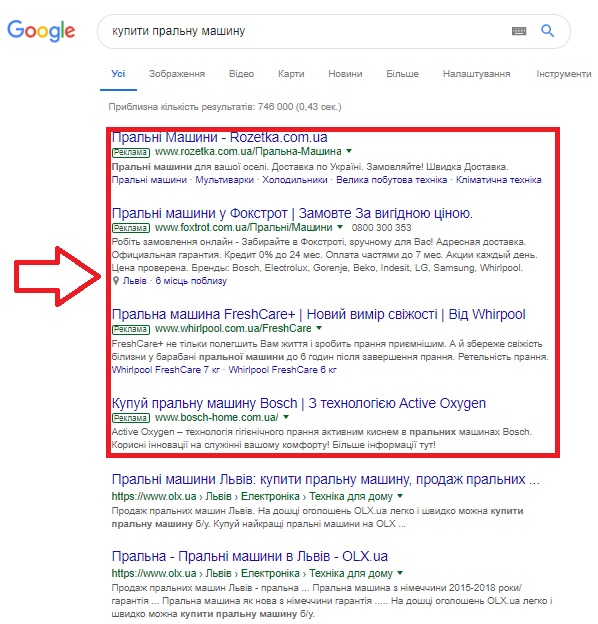
Task: Click www.whirlpool.com.ua/FreshCare URL
Action: click(233, 329)
